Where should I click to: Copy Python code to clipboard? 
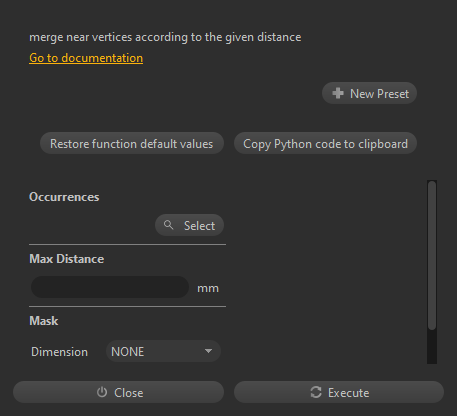[325, 143]
